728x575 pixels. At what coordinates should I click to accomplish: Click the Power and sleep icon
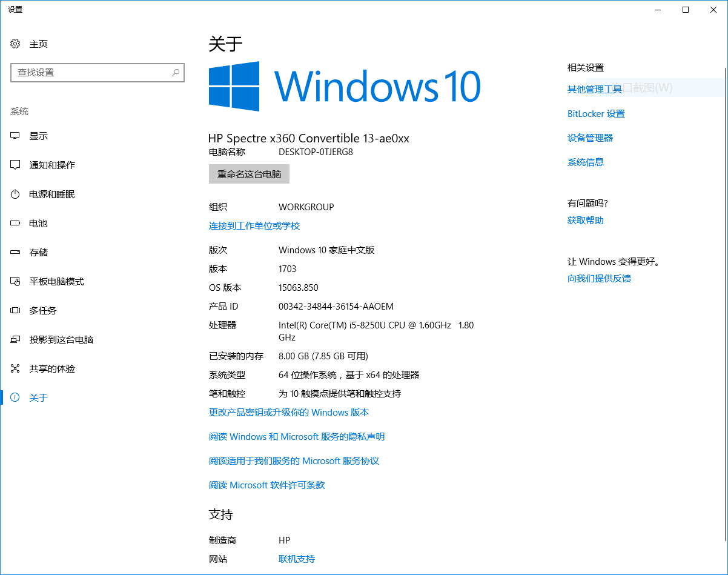pos(15,194)
